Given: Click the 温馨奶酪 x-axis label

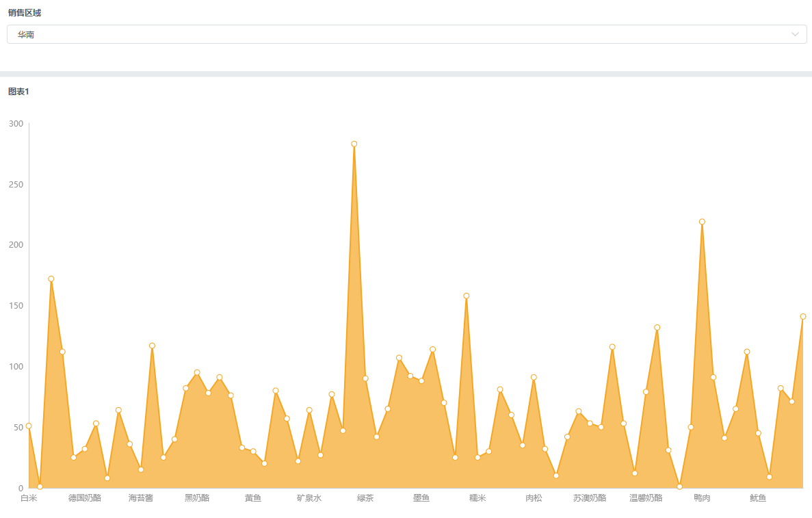Looking at the screenshot, I should click(x=646, y=498).
